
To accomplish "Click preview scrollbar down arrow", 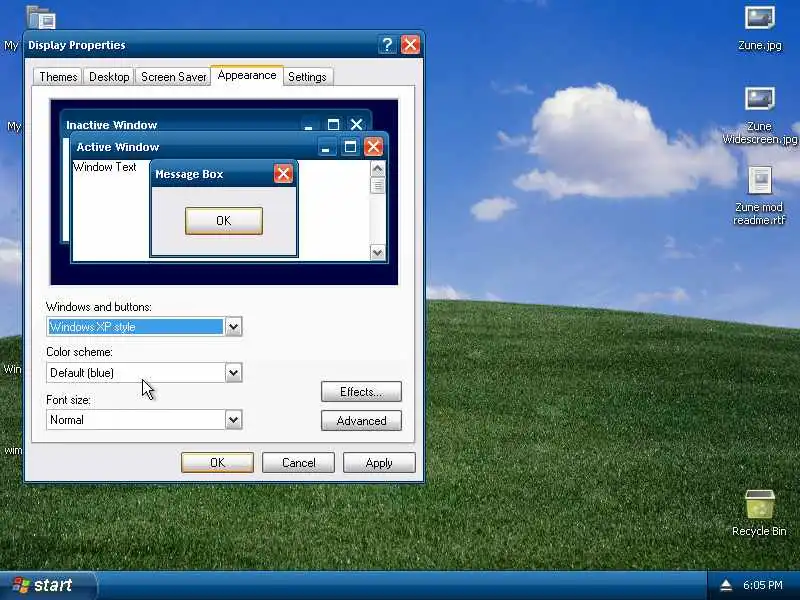I will 378,253.
